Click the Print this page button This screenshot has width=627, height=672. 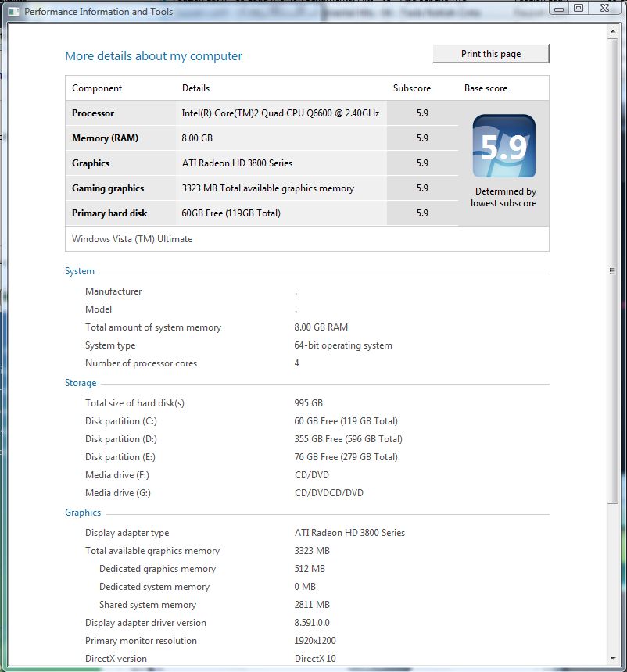[490, 54]
